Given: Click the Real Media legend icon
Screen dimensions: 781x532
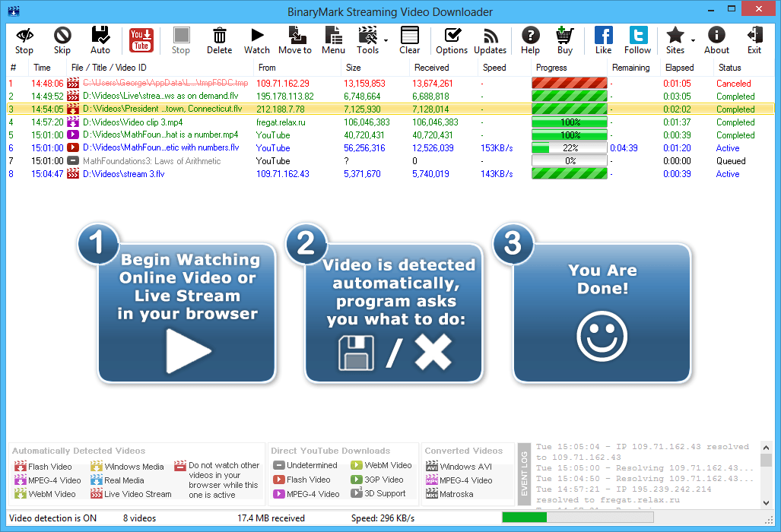Looking at the screenshot, I should (97, 480).
